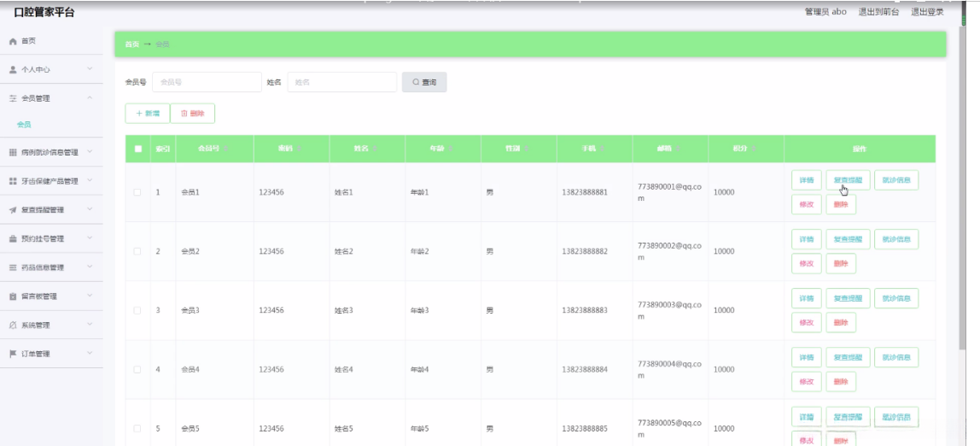Click the flag icon for 订单管理
This screenshot has width=980, height=446.
(x=13, y=354)
